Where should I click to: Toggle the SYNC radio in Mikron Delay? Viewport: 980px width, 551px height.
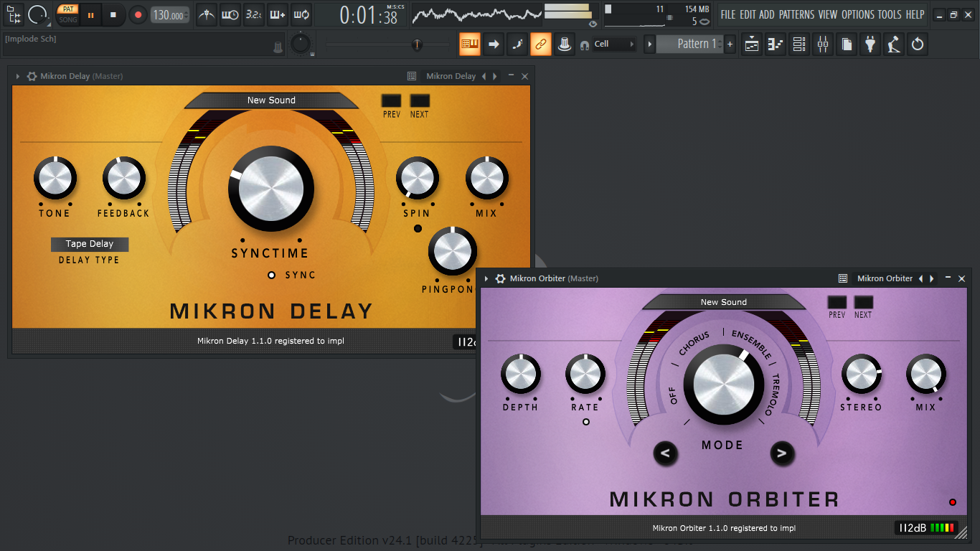point(271,275)
